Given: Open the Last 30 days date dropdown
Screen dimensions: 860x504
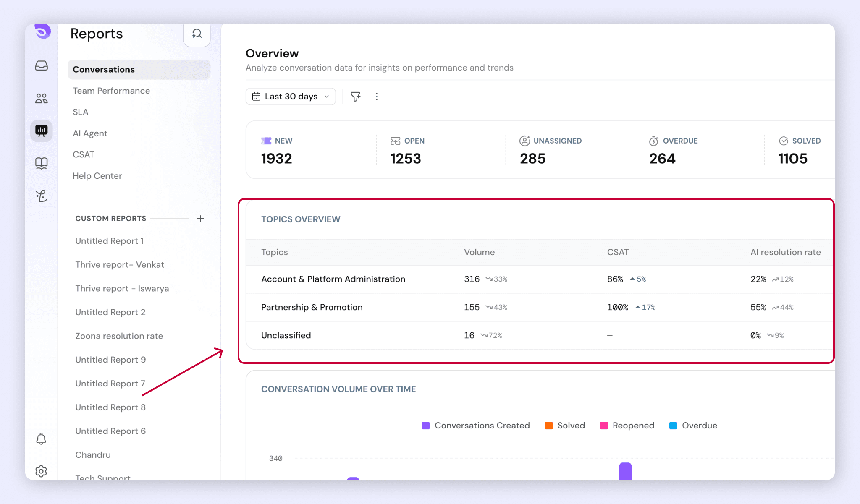Looking at the screenshot, I should coord(291,97).
